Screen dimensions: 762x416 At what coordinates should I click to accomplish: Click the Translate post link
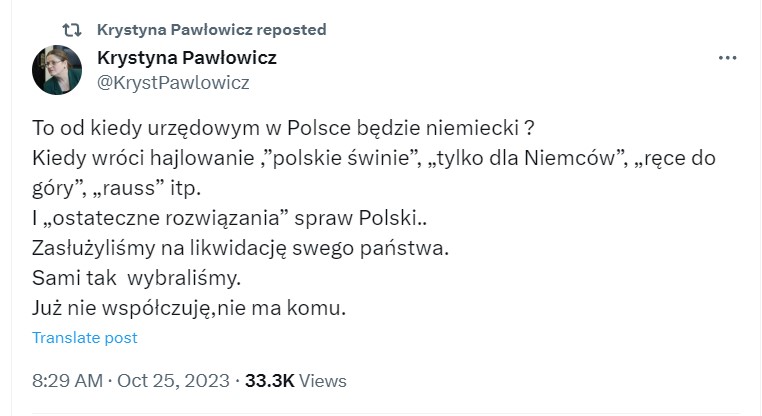pyautogui.click(x=85, y=337)
